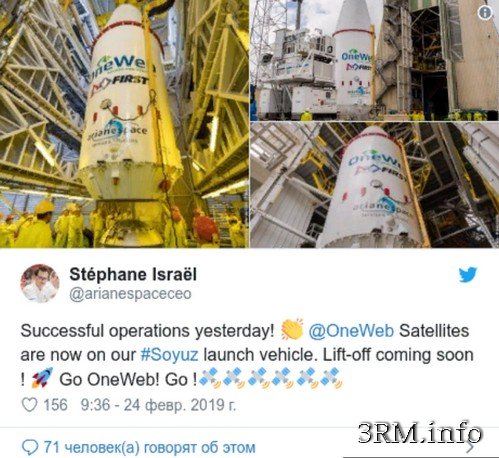
Task: Open the tweet timestamp 9:36 - 24 февр. 2019
Action: point(158,405)
